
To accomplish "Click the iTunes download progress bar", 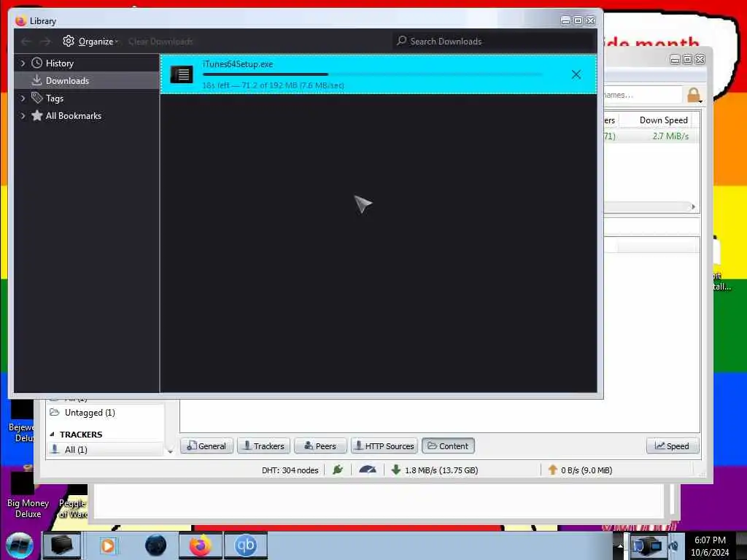I will 373,74.
